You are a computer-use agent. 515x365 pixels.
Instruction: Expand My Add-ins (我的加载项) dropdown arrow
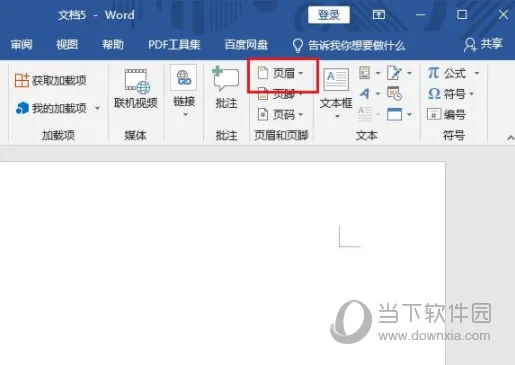point(97,108)
